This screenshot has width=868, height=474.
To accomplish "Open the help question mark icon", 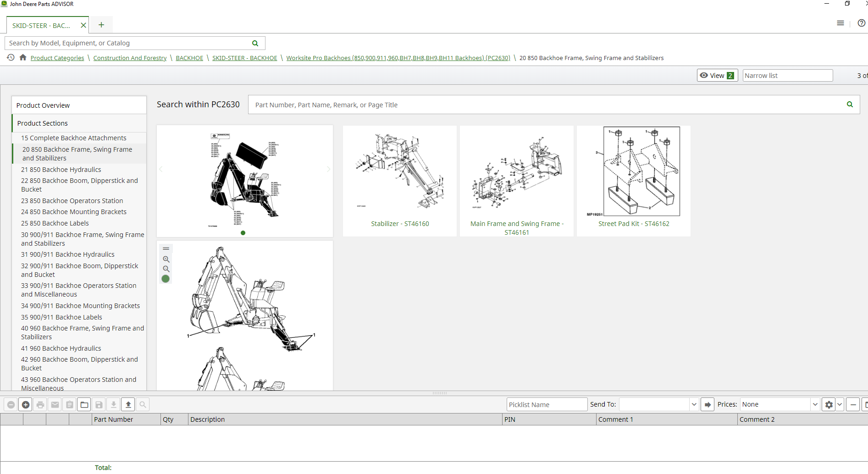I will coord(861,23).
